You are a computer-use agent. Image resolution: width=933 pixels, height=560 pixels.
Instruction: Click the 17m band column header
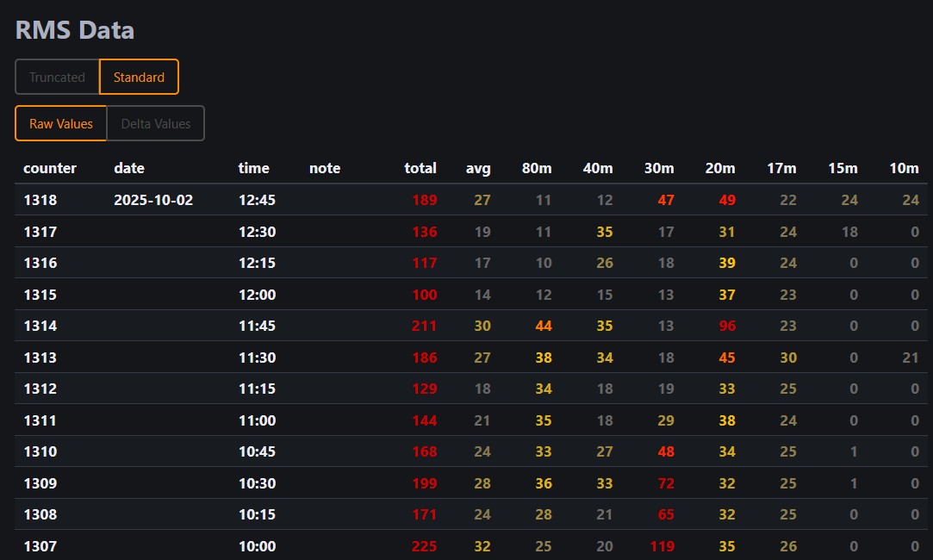tap(781, 168)
